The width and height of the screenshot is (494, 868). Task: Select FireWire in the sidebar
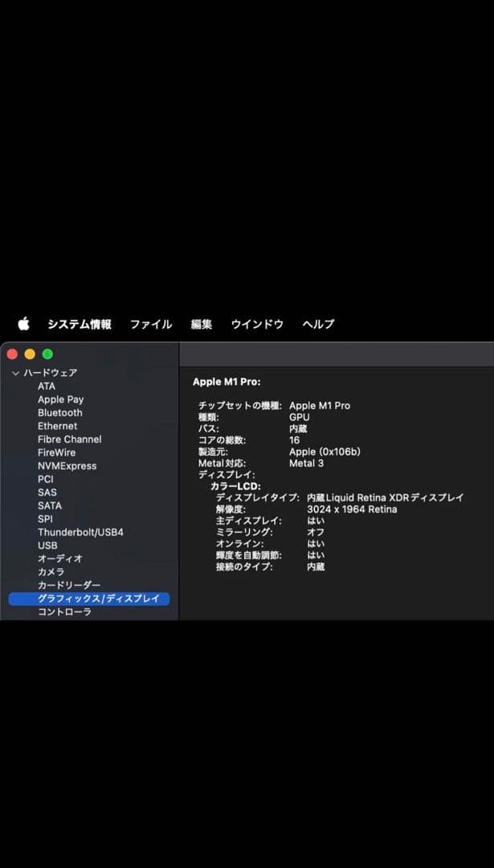pos(56,452)
